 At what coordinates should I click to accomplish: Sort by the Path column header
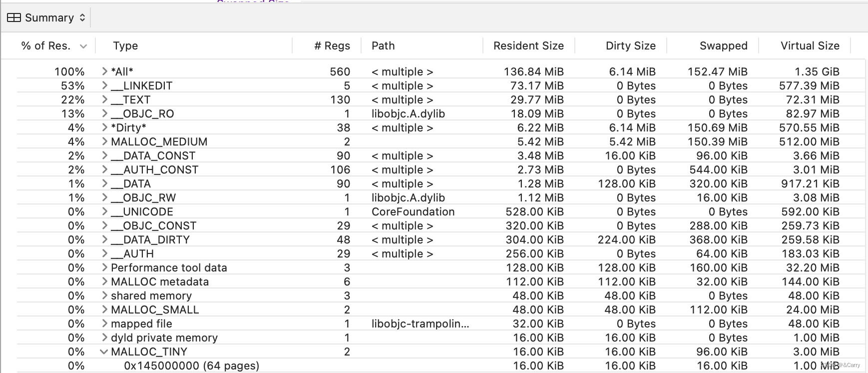click(383, 46)
